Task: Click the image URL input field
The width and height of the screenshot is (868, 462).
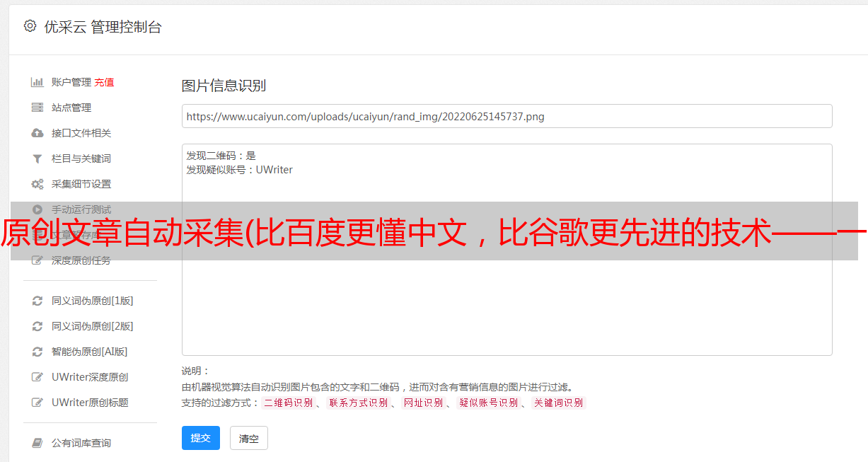Action: coord(507,116)
